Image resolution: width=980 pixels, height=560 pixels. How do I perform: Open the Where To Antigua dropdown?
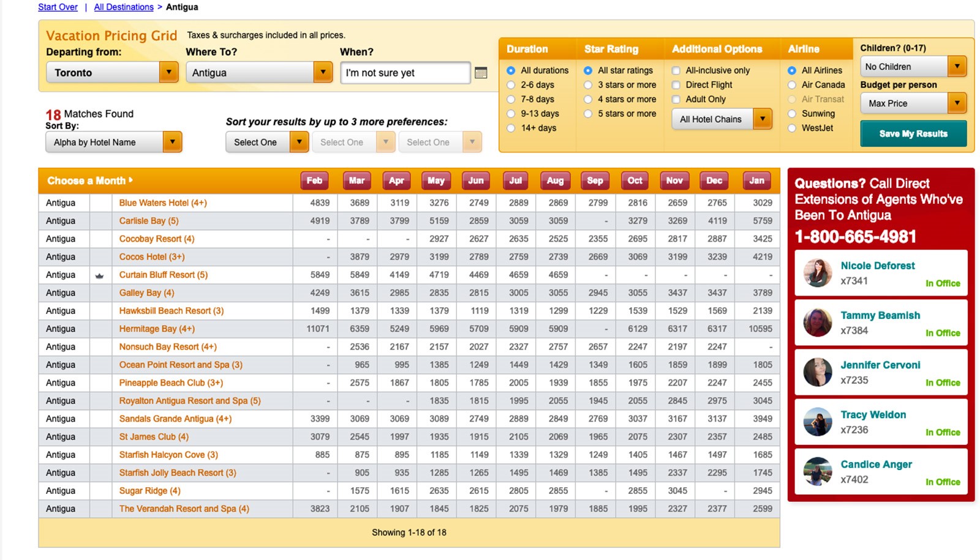(259, 72)
